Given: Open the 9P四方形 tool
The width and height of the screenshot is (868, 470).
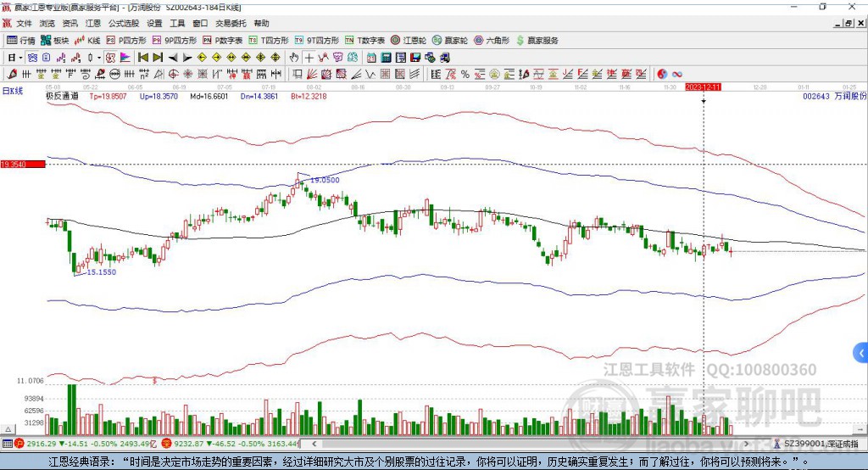Looking at the screenshot, I should [175, 41].
